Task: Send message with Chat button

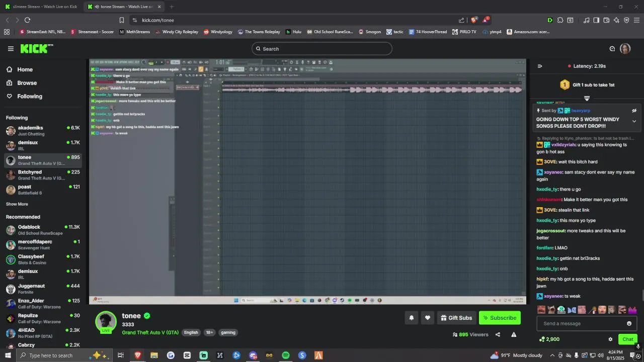Action: click(627, 339)
